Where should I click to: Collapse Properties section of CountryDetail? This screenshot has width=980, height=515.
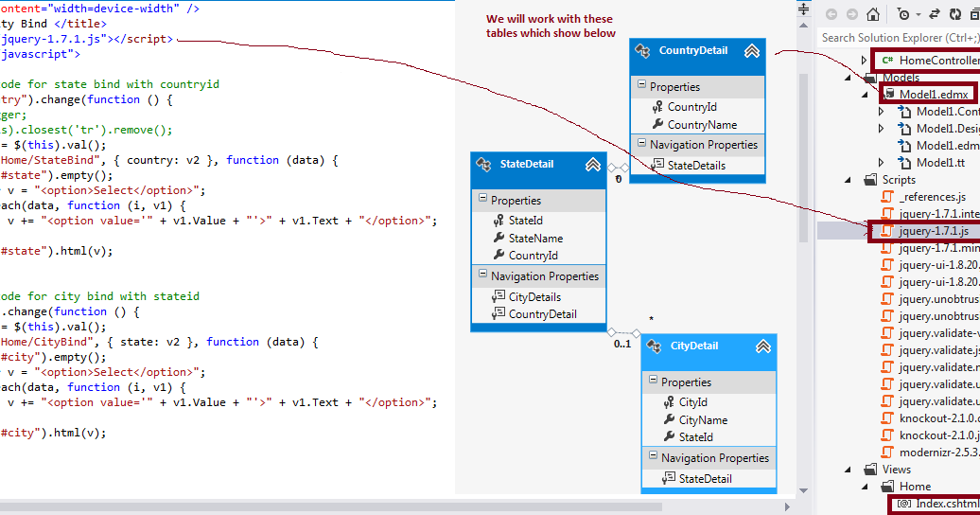(x=641, y=84)
